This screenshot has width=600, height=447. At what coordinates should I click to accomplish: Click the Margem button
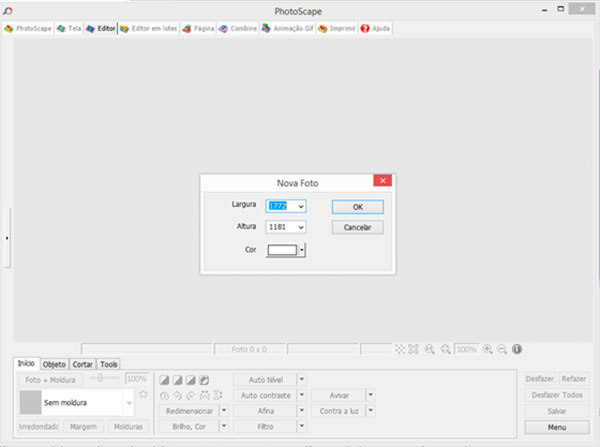pos(83,426)
